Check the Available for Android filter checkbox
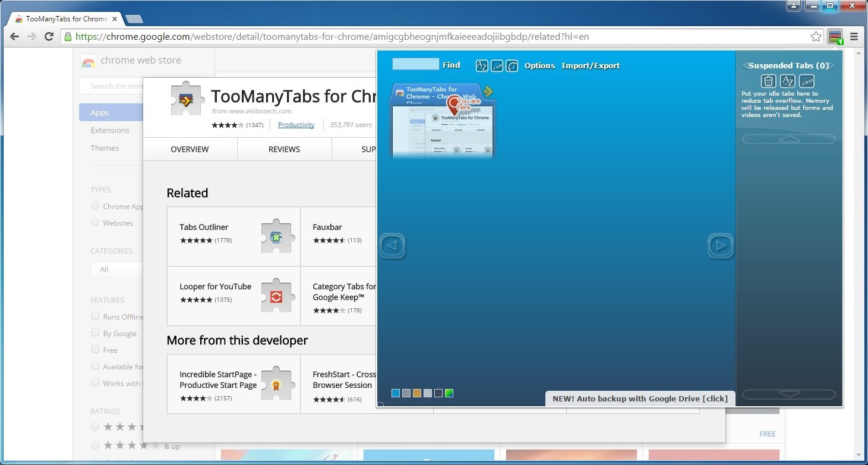 coord(95,366)
